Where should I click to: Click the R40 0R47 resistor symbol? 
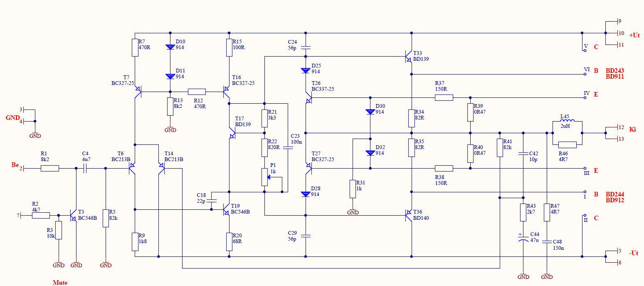(470, 153)
